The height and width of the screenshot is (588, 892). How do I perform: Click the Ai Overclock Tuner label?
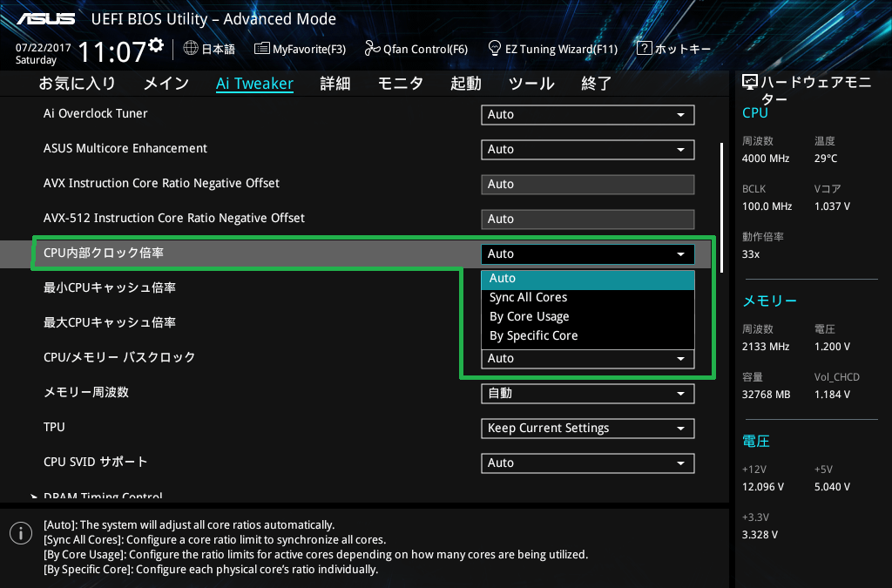pyautogui.click(x=96, y=114)
